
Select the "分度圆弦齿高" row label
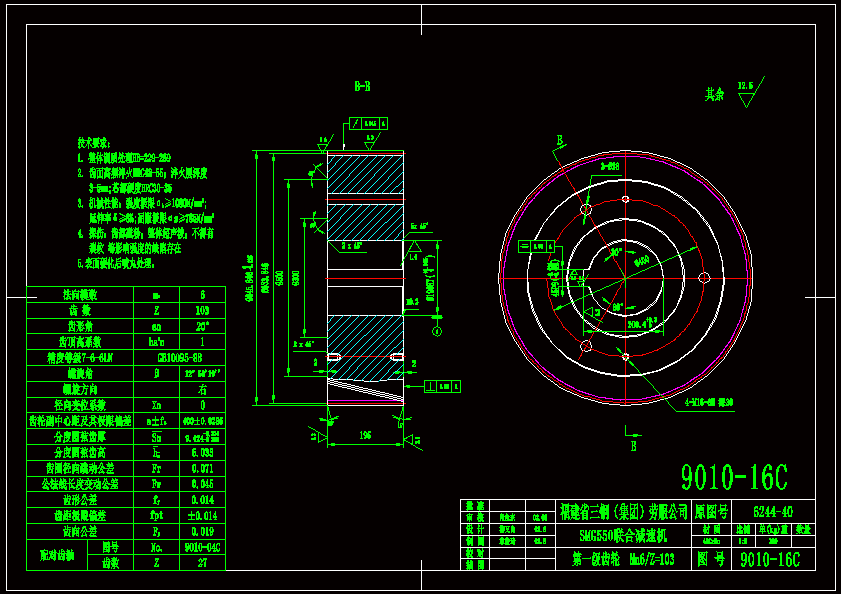click(80, 453)
